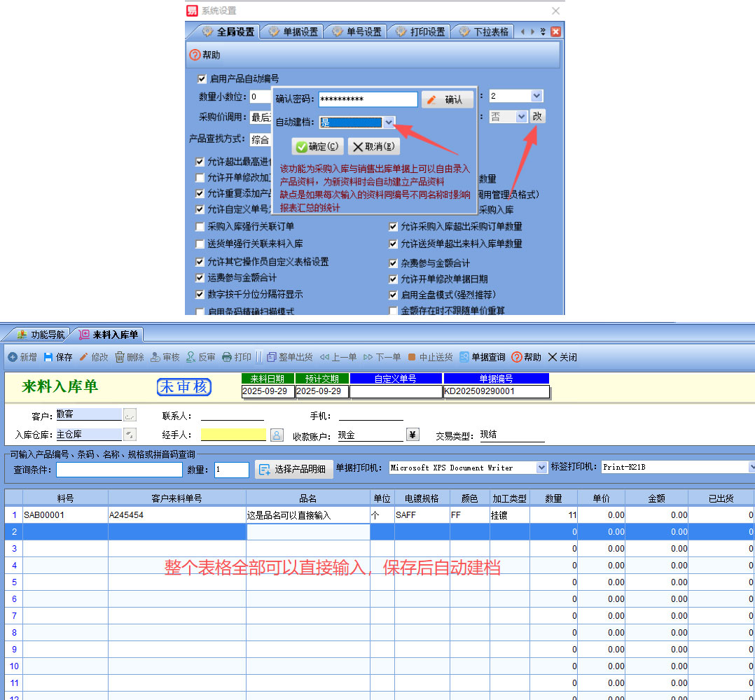Open 单据查询 document query
The width and height of the screenshot is (755, 700).
pos(464,357)
